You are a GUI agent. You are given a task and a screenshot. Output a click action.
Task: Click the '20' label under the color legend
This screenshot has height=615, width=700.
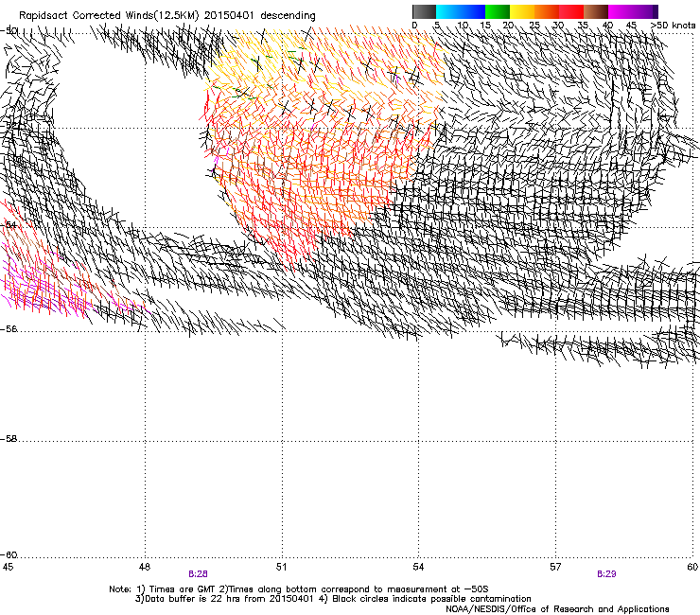pyautogui.click(x=508, y=26)
